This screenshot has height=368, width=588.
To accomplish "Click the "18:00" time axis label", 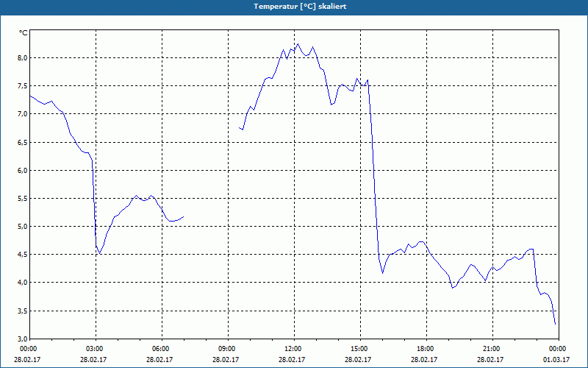I will (x=426, y=349).
